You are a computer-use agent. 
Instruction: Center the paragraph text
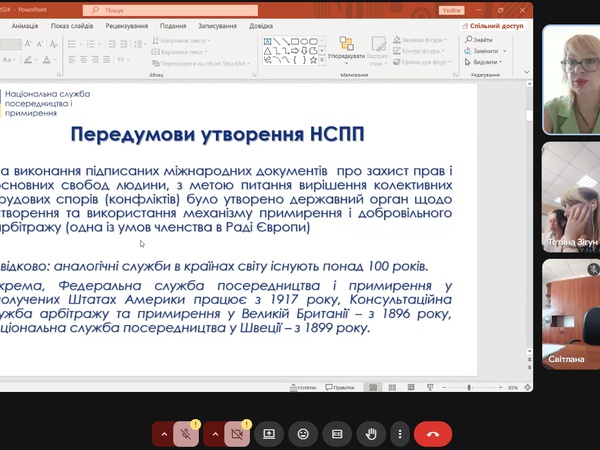tap(83, 59)
